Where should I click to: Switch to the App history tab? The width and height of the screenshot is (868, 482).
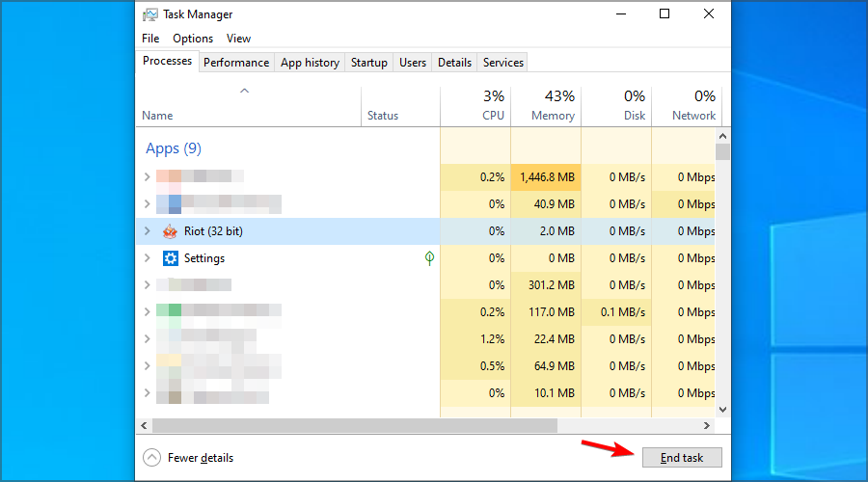(310, 63)
